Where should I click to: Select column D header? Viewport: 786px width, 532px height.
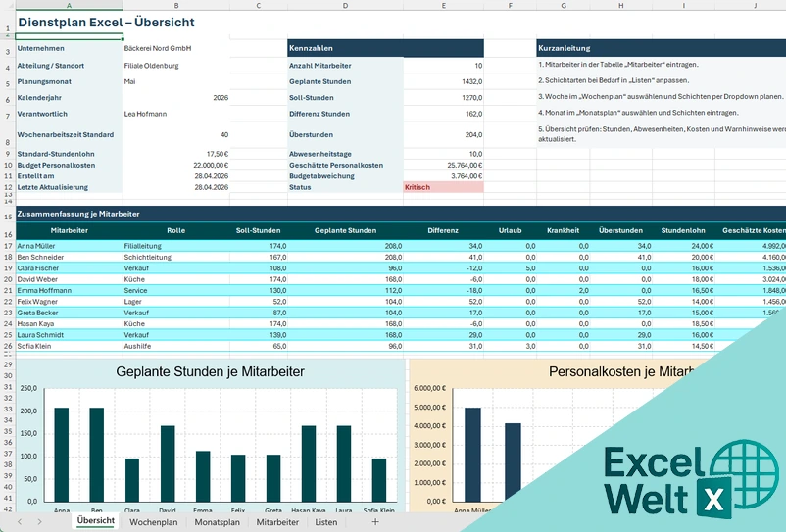point(345,5)
